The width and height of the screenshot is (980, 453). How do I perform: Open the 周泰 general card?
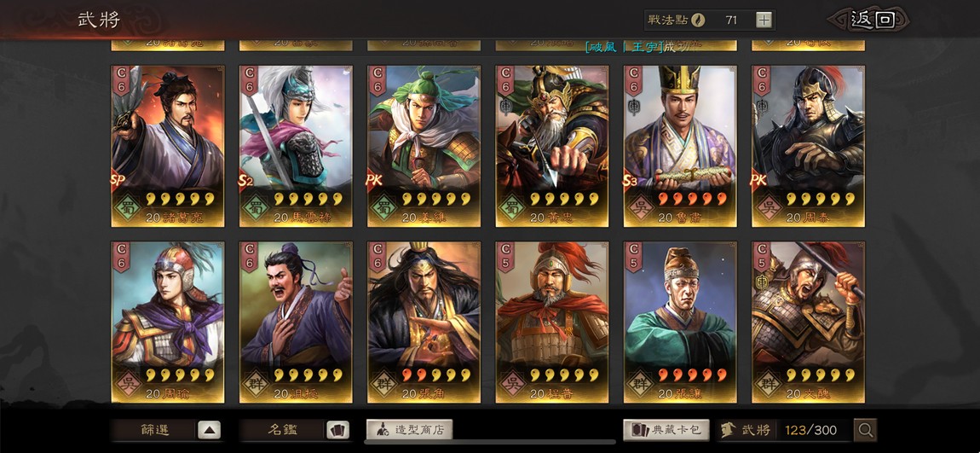coord(808,147)
